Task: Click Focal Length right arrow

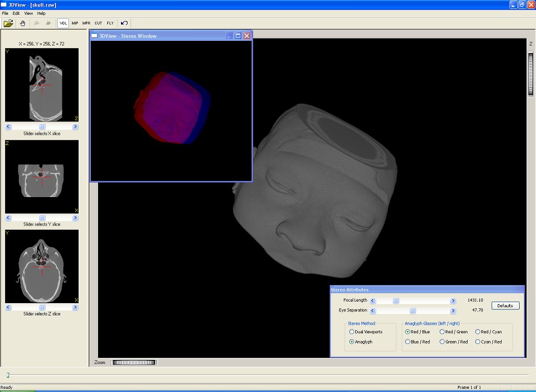Action: (453, 301)
